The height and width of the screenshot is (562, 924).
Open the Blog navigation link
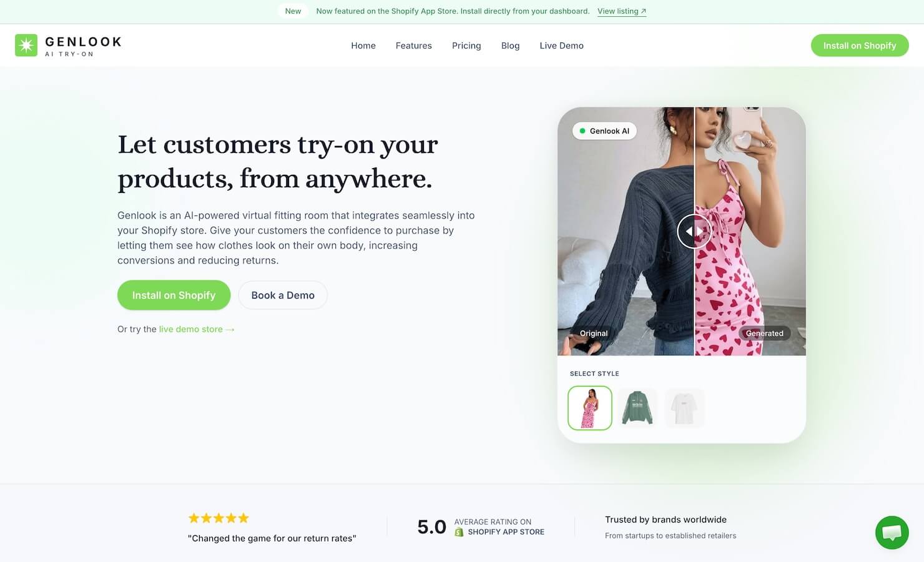510,46
